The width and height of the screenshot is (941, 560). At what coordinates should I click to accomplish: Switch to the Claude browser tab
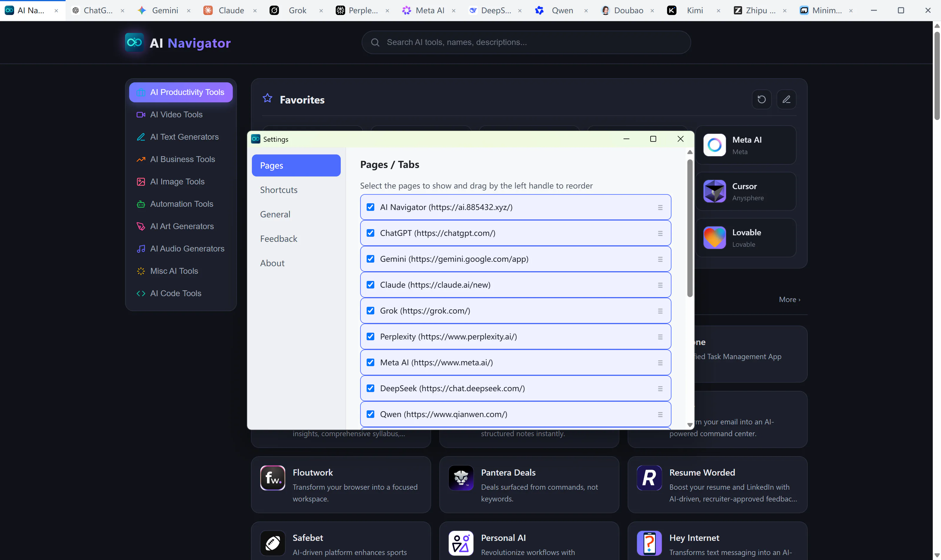pos(231,11)
